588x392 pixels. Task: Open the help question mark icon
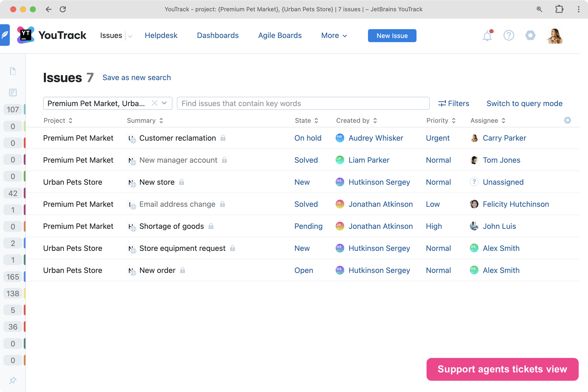[x=509, y=36]
